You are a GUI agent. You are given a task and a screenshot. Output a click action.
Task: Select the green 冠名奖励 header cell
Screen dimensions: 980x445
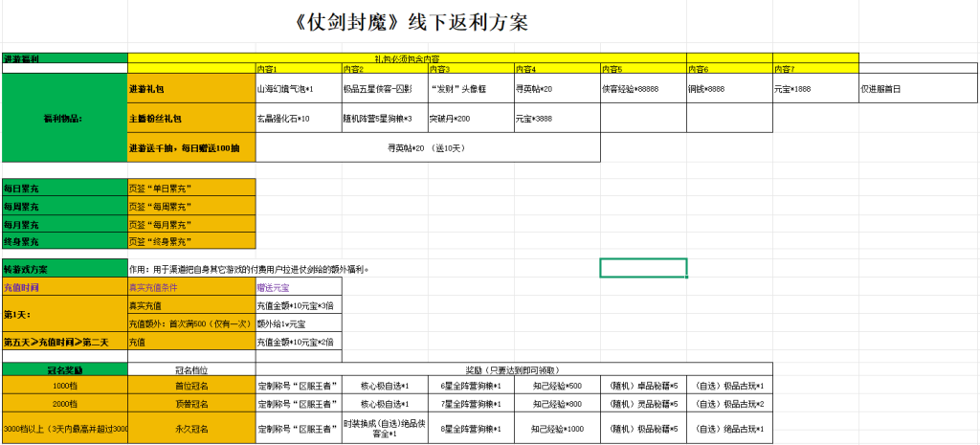65,369
